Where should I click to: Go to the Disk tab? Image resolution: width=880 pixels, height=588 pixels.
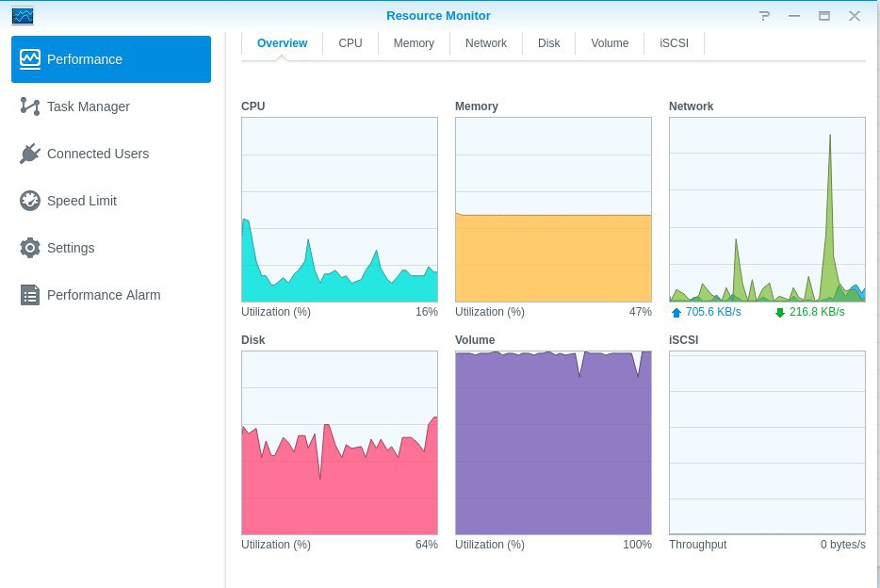(x=549, y=43)
